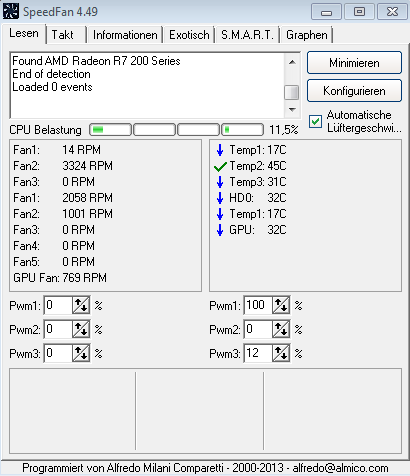
Task: Switch to the Lesen tab
Action: click(x=24, y=33)
